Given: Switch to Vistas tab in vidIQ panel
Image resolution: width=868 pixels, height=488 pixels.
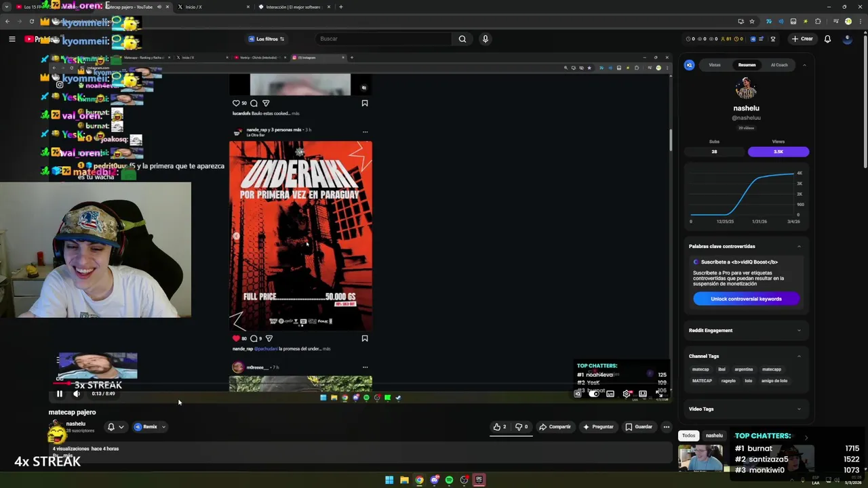Looking at the screenshot, I should click(x=715, y=65).
